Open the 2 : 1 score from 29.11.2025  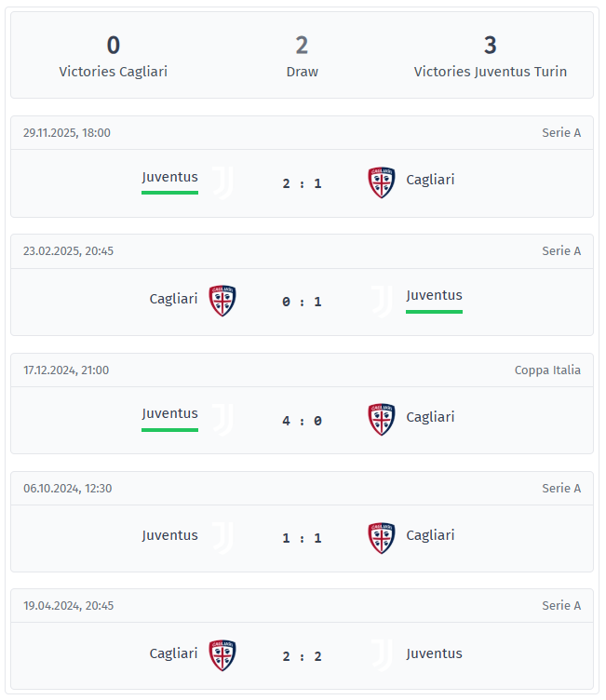(x=302, y=183)
